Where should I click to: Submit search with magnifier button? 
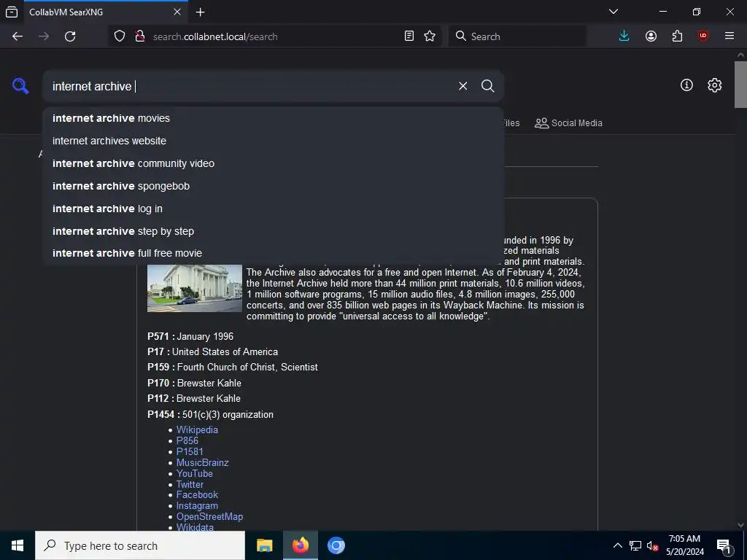(487, 86)
